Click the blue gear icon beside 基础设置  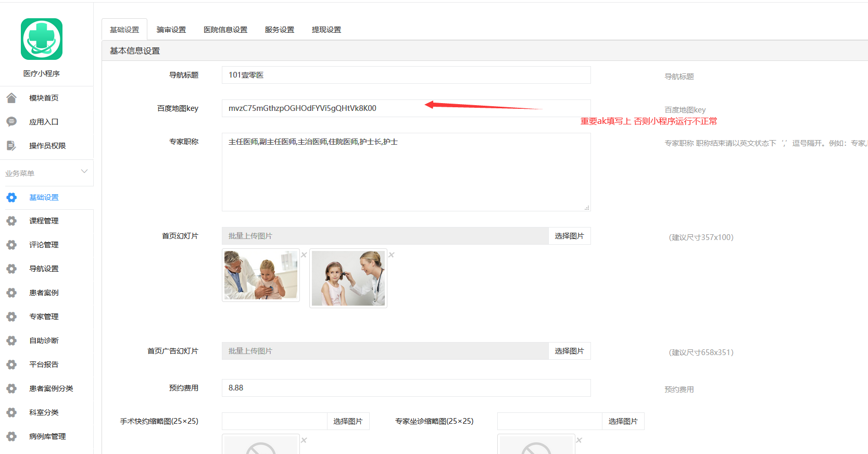(x=11, y=197)
